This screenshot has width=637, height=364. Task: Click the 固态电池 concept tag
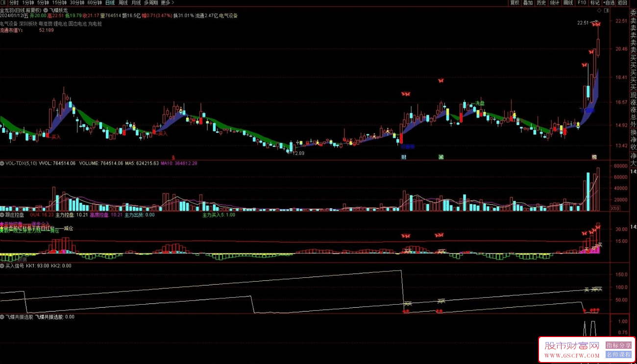(77, 23)
